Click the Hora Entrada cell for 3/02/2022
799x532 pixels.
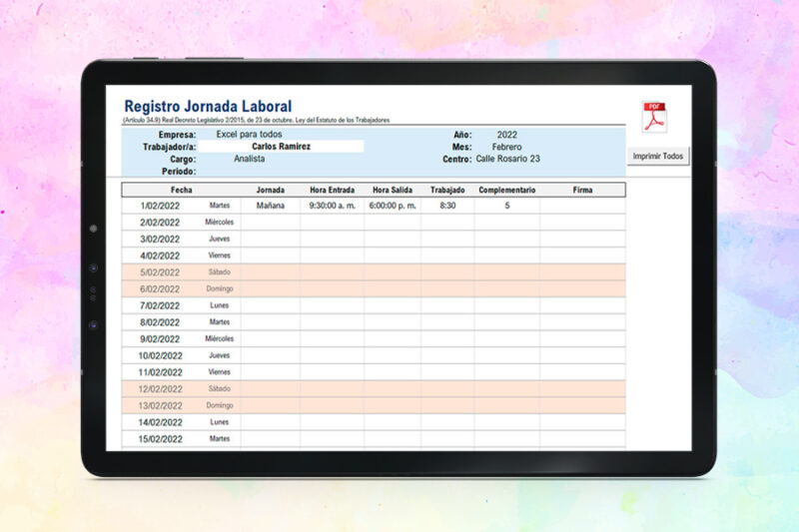pos(333,240)
